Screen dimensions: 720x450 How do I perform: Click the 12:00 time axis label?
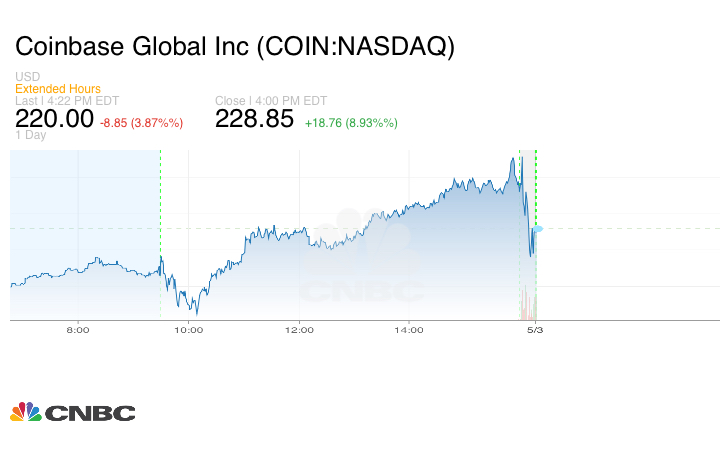(299, 329)
